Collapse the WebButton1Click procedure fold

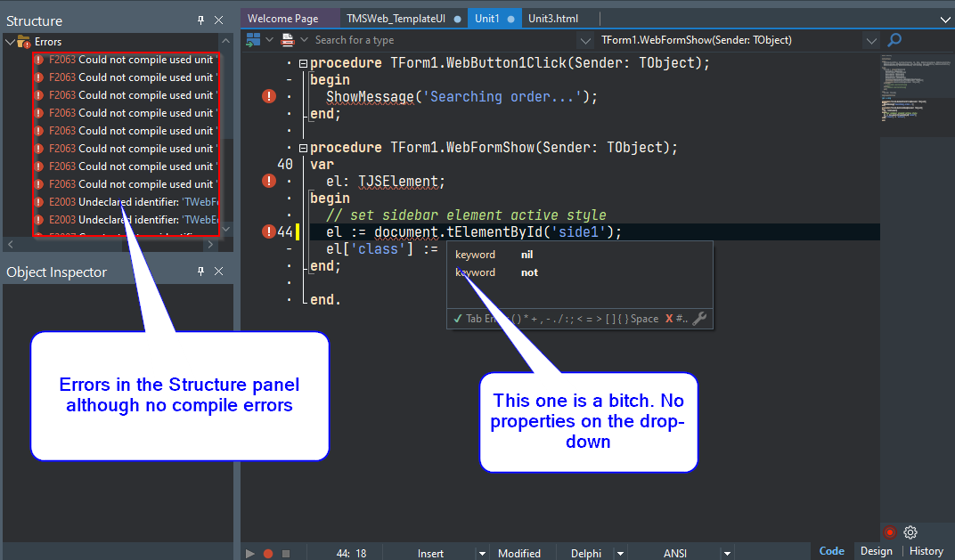pyautogui.click(x=303, y=63)
